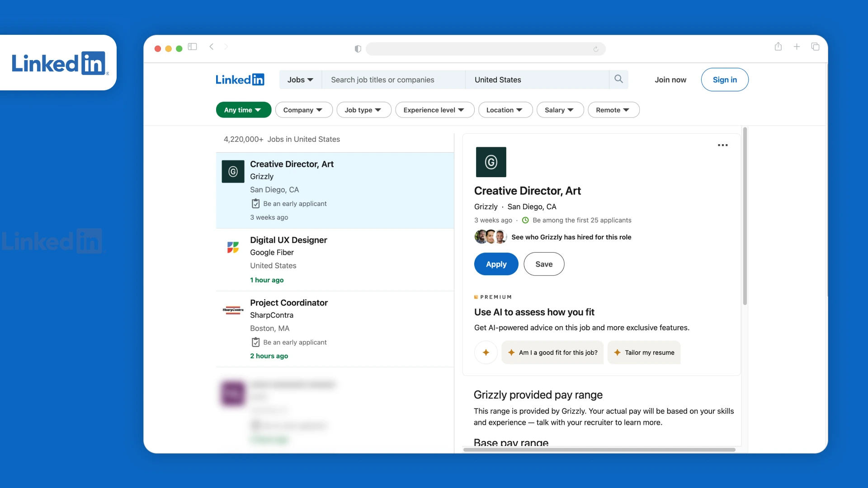
Task: Open the Experience level filter
Action: [x=434, y=110]
